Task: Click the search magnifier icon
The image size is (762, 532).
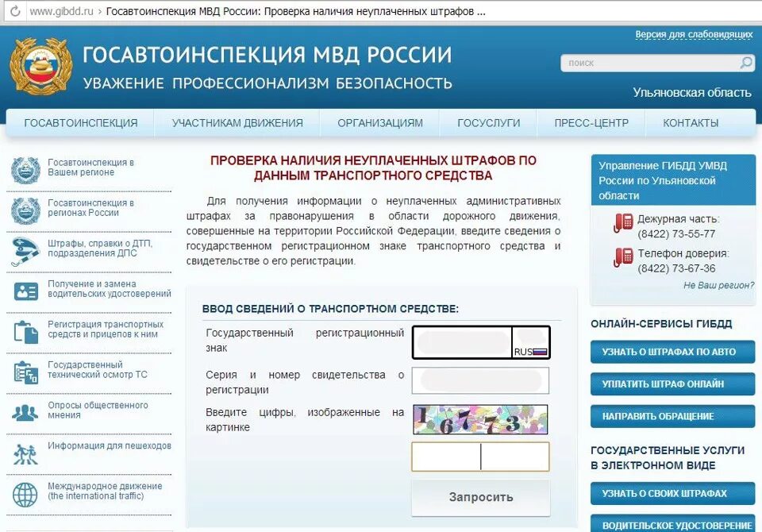Action: [746, 63]
